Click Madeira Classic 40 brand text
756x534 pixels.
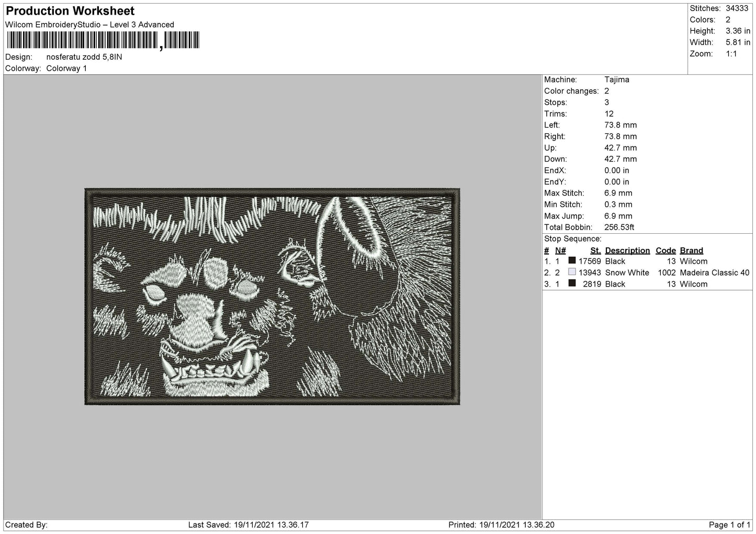click(x=715, y=273)
